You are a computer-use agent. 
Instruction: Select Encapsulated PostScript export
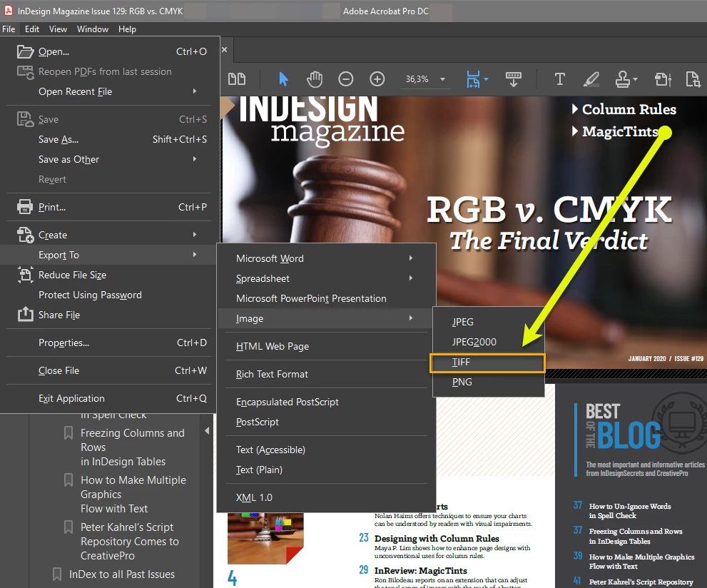coord(327,402)
